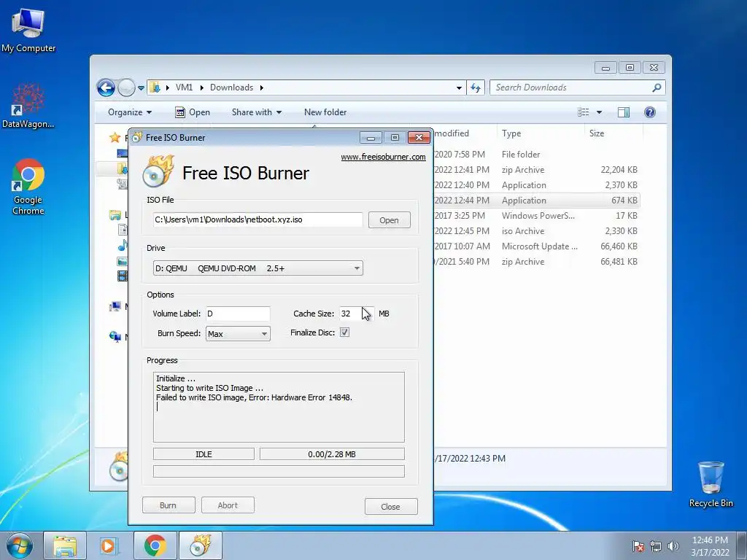747x560 pixels.
Task: Click the Burn button
Action: click(169, 505)
